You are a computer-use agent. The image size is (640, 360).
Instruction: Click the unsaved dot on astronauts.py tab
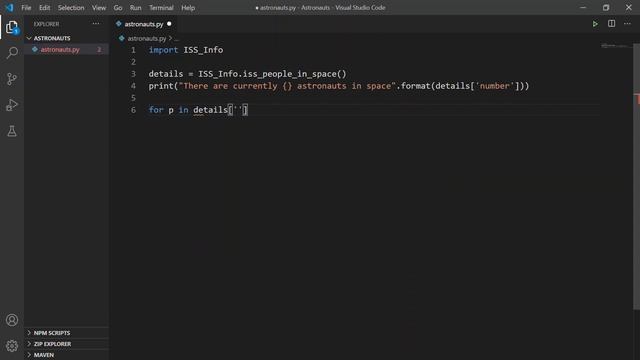pos(169,24)
